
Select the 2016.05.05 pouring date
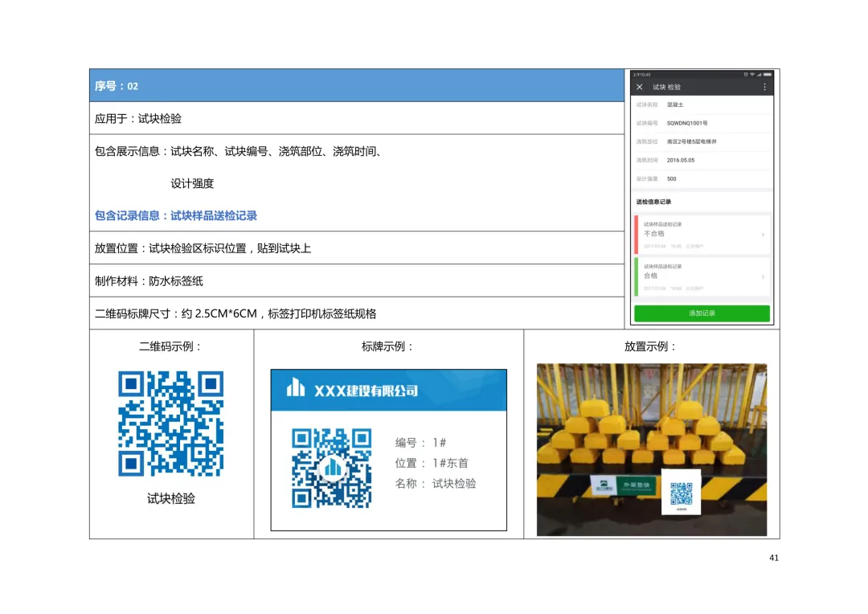click(681, 160)
